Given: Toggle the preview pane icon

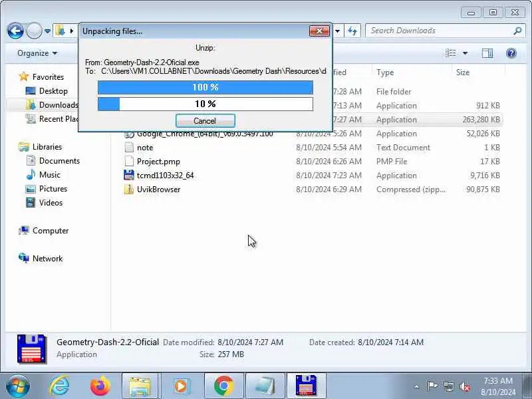Looking at the screenshot, I should [487, 53].
